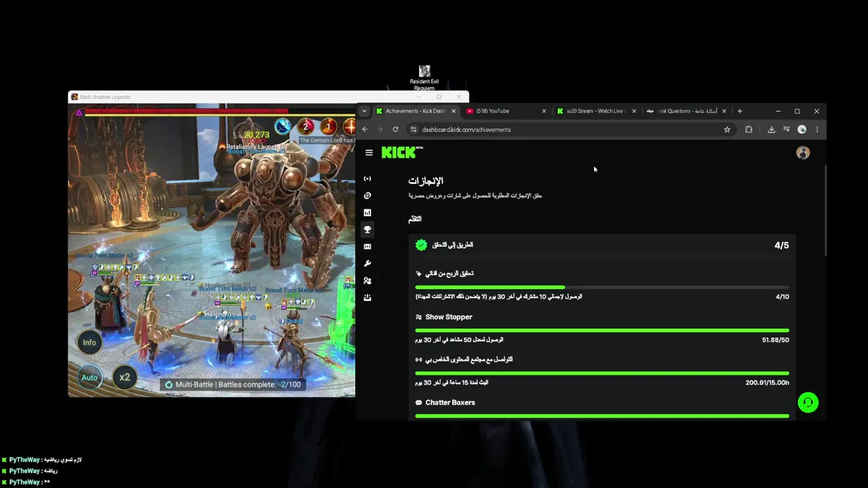Open a new browser tab

tap(740, 111)
